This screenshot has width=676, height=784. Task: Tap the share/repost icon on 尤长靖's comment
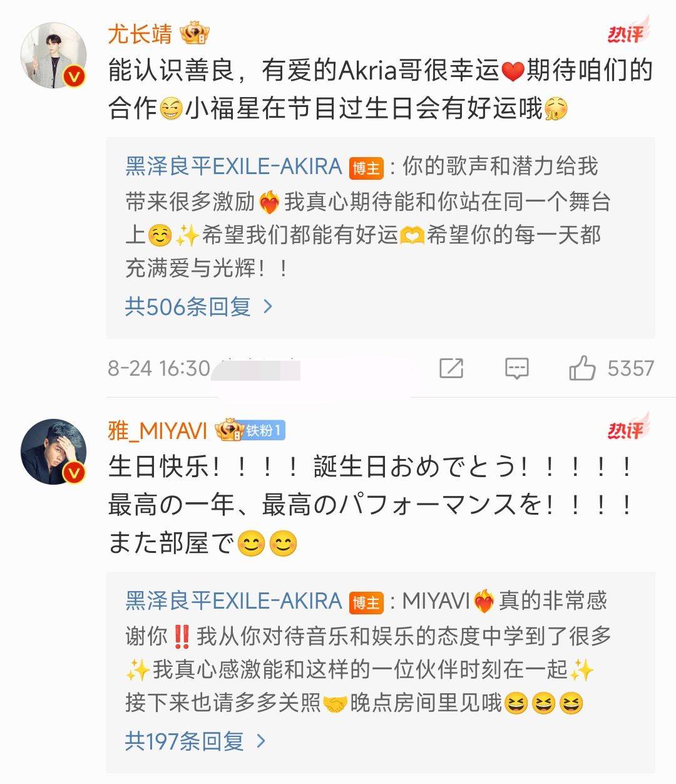tap(451, 368)
